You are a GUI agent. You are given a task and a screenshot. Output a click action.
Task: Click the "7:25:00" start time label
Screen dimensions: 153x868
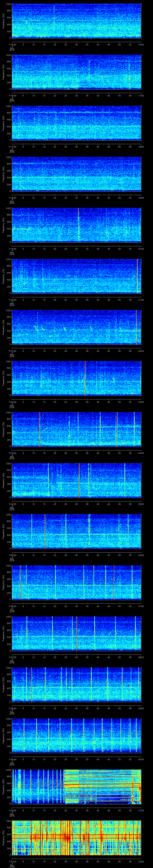pos(12,555)
